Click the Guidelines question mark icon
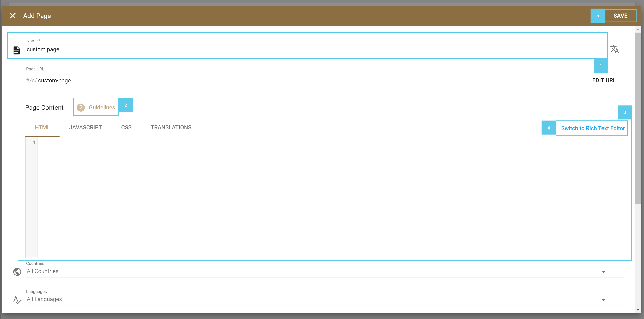The image size is (644, 319). coord(81,107)
